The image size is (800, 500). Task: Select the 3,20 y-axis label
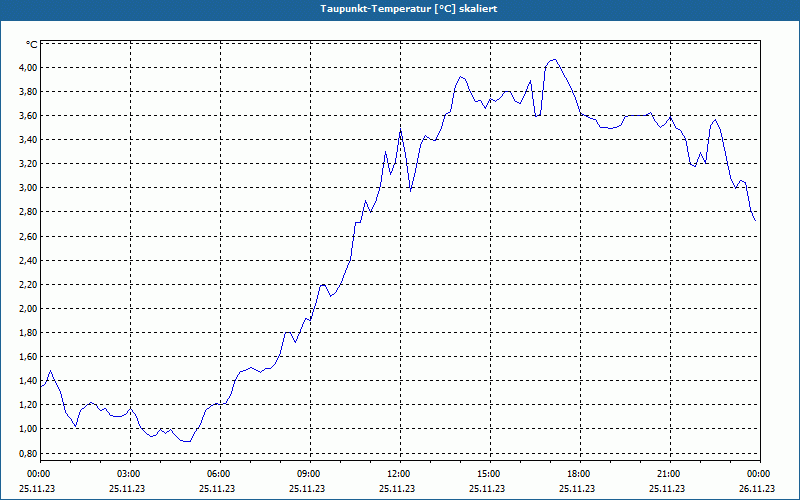[28, 164]
